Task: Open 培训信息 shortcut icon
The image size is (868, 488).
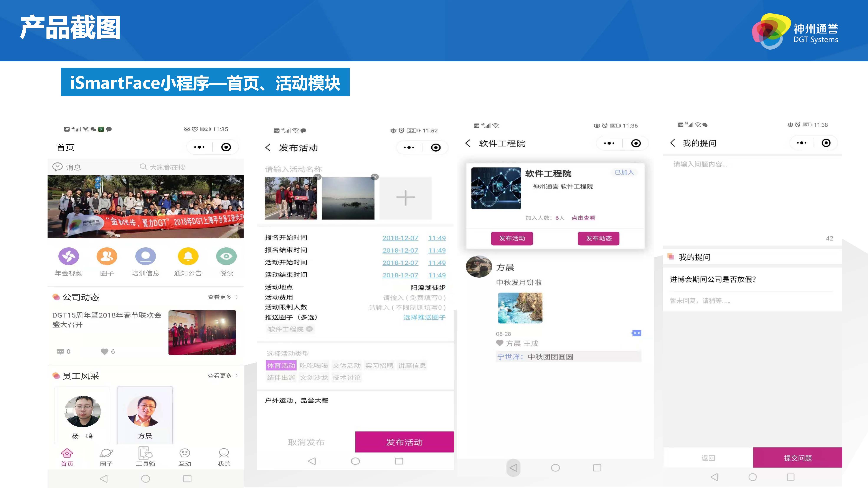Action: 145,256
